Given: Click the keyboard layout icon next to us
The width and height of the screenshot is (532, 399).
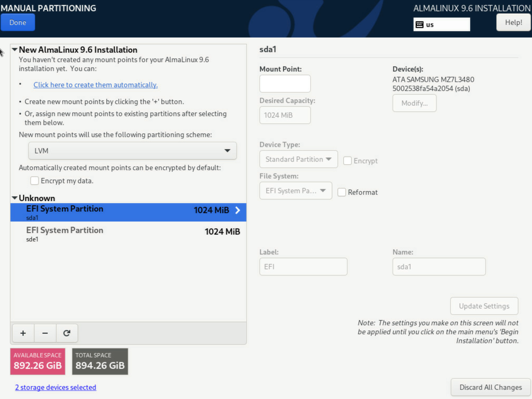Looking at the screenshot, I should click(420, 25).
